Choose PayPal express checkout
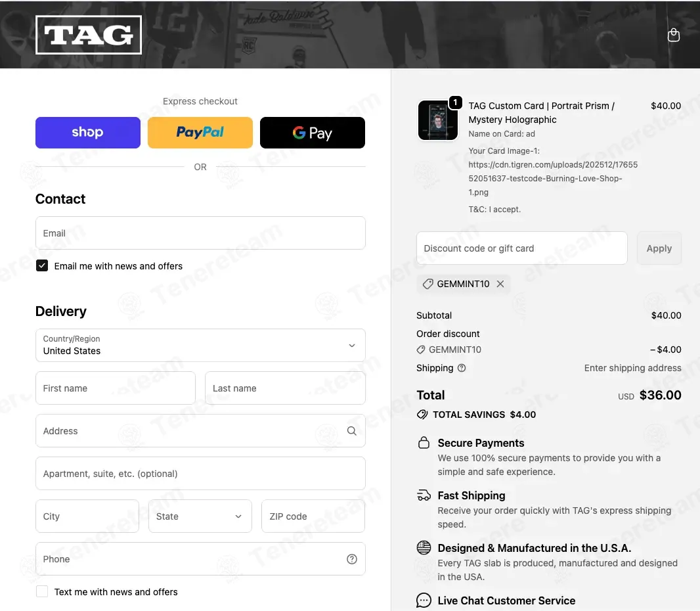 point(200,133)
